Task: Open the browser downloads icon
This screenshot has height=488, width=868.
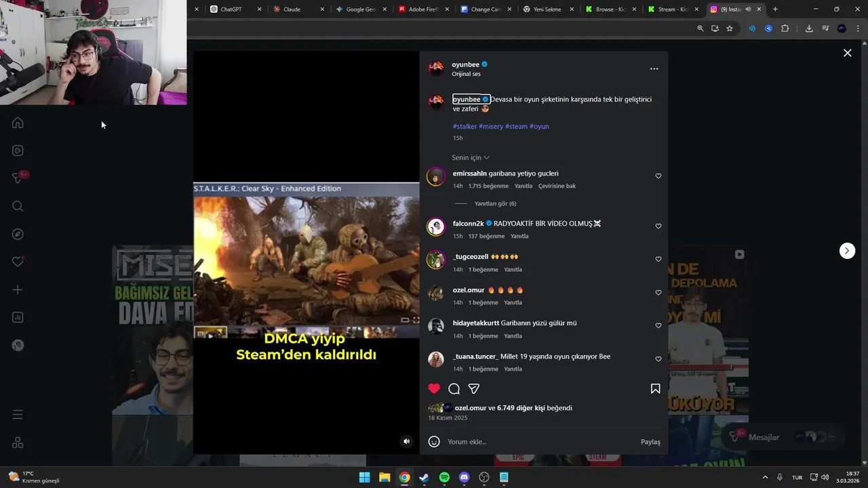Action: (x=809, y=28)
